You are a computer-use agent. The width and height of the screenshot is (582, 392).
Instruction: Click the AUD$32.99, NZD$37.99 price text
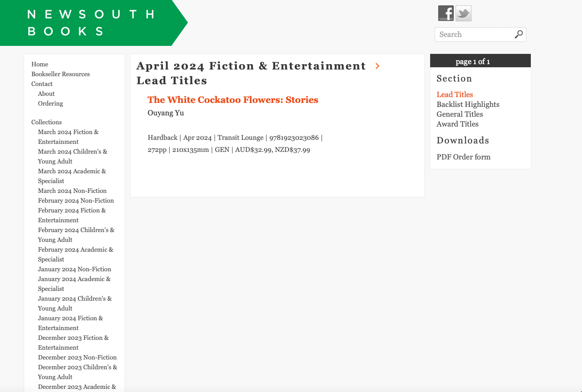point(273,150)
